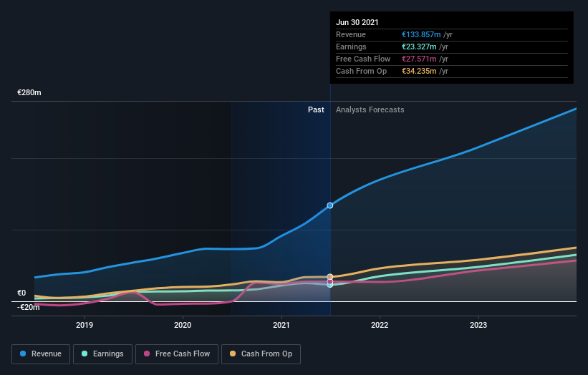588x375 pixels.
Task: Click the Free Cash Flow label in tooltip
Action: 363,59
